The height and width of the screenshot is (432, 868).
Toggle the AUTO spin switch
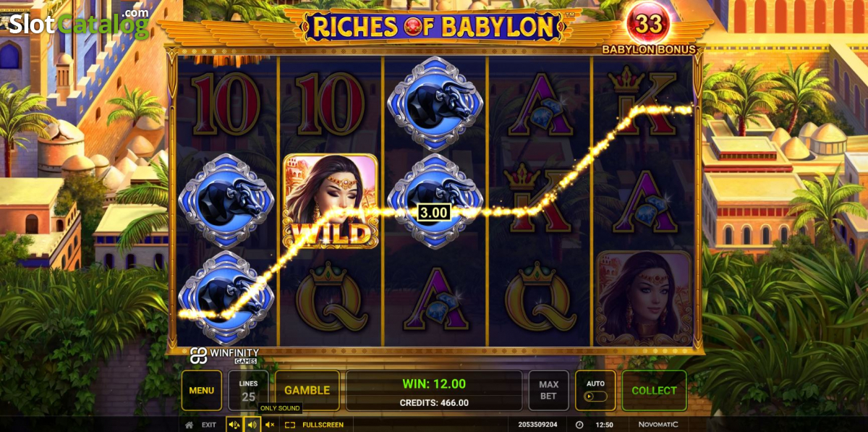tap(595, 390)
